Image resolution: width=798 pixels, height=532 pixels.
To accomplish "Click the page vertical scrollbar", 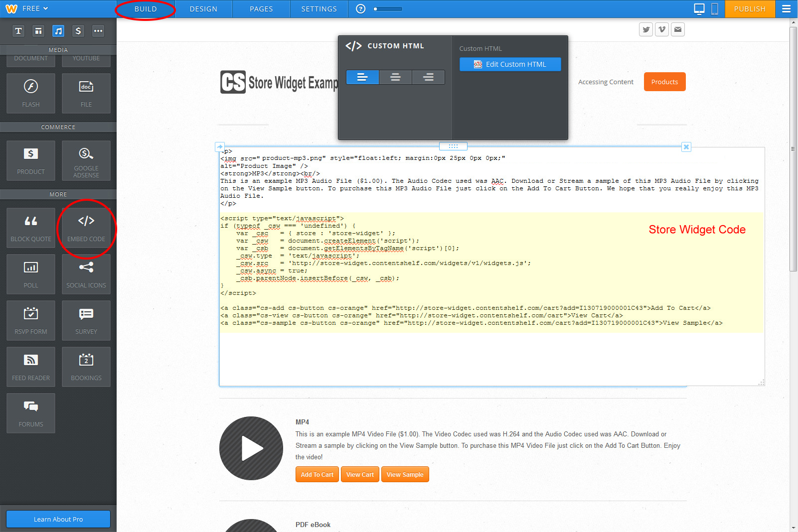I will click(x=794, y=149).
